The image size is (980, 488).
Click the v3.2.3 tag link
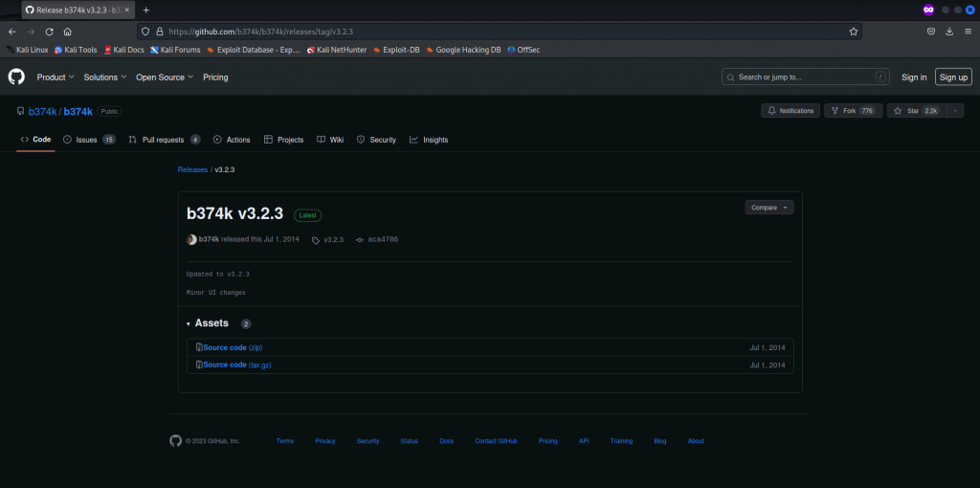(x=328, y=239)
